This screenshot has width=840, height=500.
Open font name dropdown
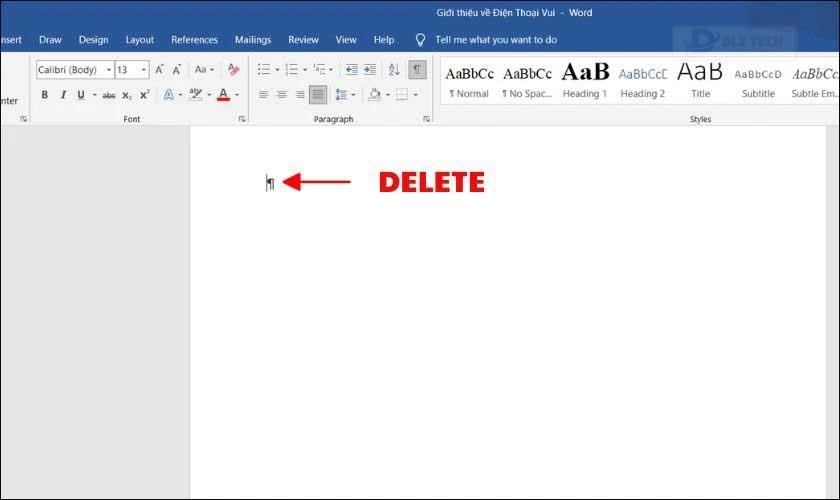pos(109,70)
